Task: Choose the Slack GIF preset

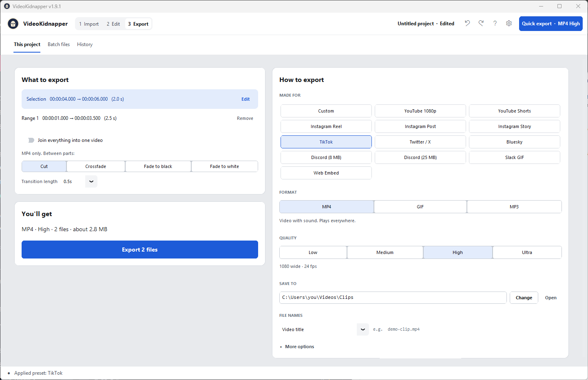Action: 515,157
